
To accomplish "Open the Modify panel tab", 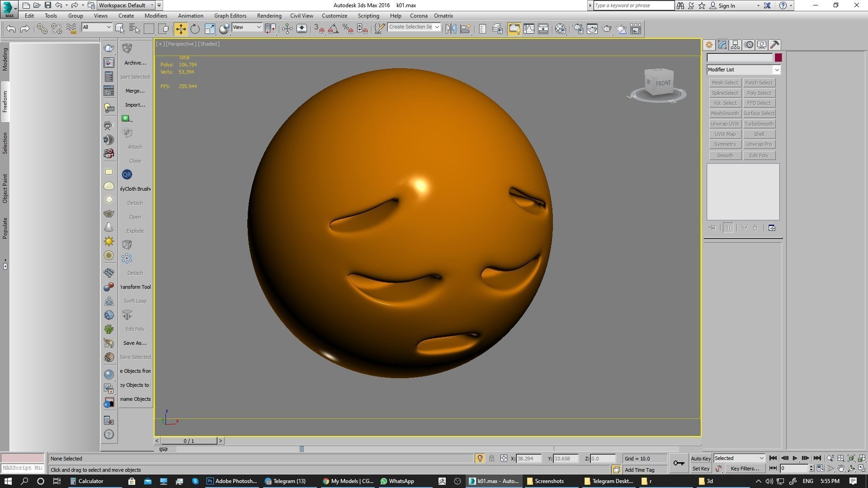I will 722,45.
